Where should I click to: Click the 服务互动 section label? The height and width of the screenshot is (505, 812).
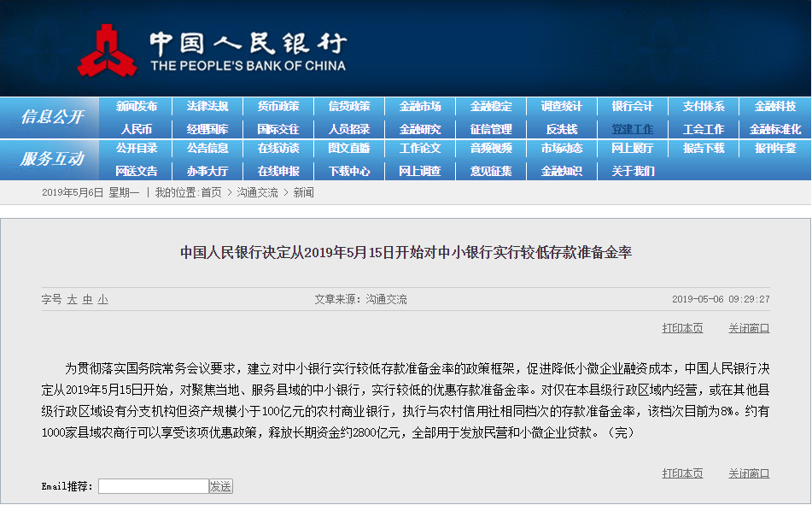(52, 159)
